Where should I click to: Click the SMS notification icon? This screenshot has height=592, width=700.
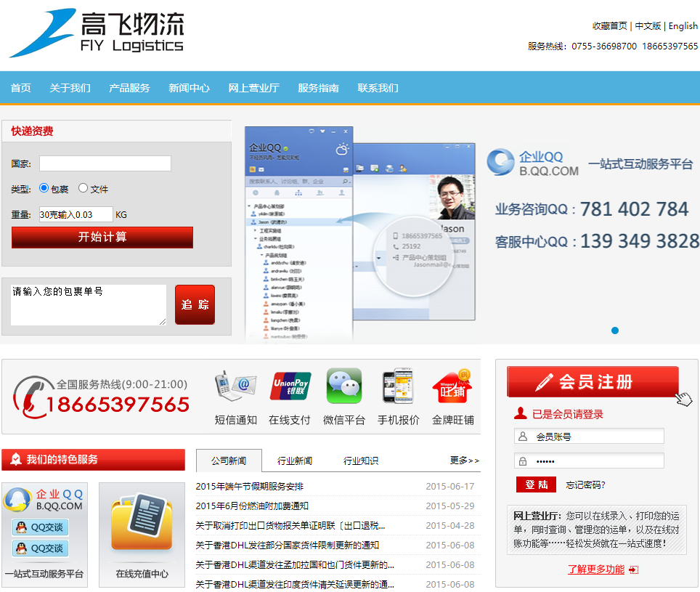click(x=235, y=387)
